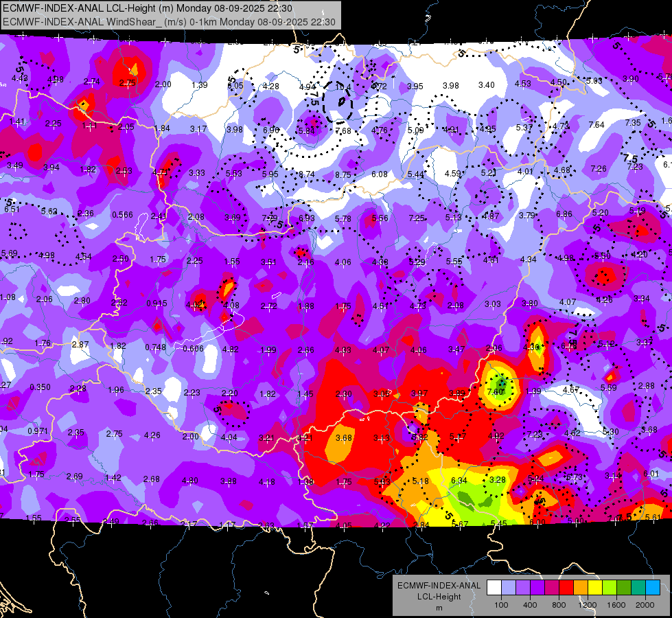
Task: Click the wind shear value 3.40
Action: coord(487,85)
